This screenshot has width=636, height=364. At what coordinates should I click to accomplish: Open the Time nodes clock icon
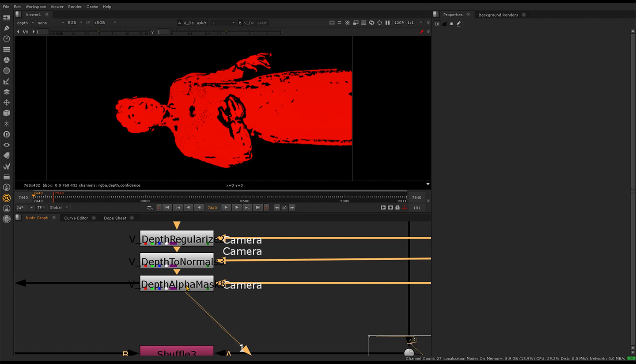[x=7, y=39]
